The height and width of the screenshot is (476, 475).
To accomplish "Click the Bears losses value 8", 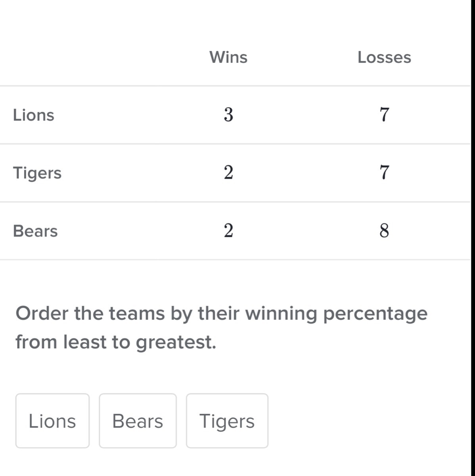I will [384, 231].
